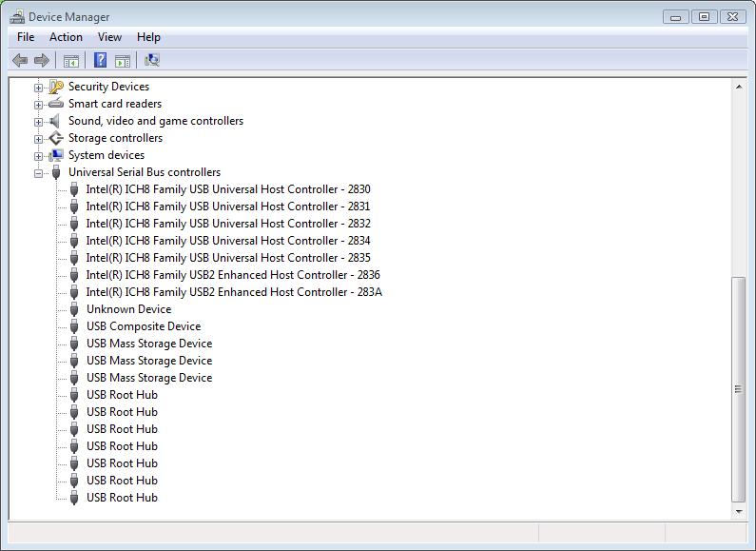This screenshot has width=756, height=551.
Task: Expand the Storage controllers node
Action: tap(38, 139)
